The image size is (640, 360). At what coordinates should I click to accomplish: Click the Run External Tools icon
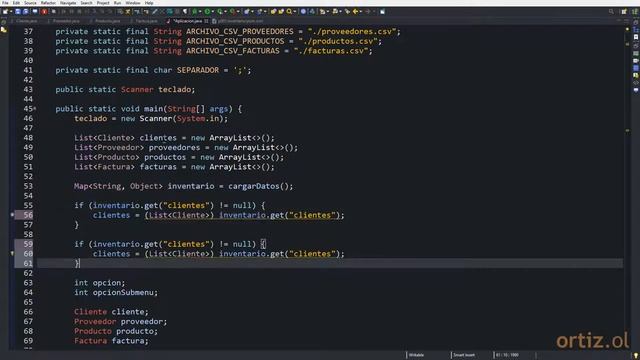coord(232,11)
